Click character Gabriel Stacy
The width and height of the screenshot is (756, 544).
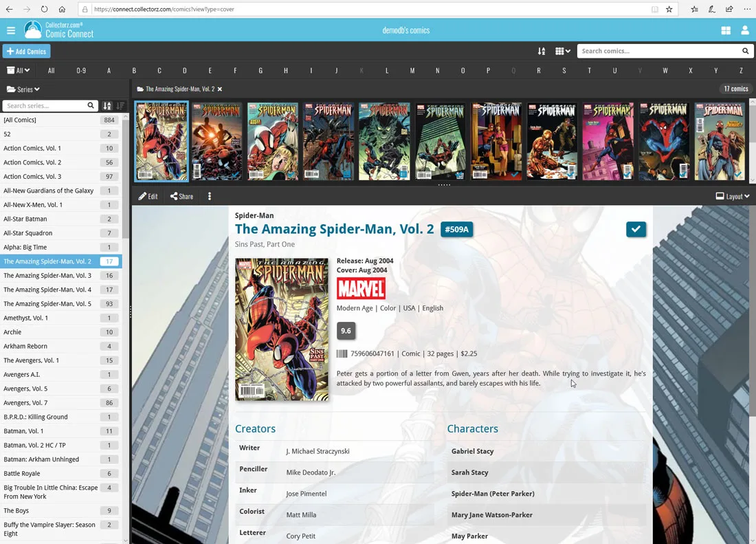point(473,451)
